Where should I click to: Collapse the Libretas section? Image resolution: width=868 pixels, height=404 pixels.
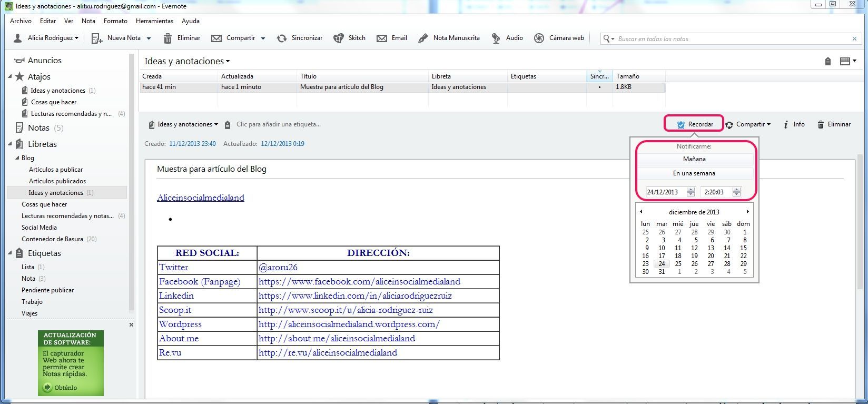click(x=10, y=143)
